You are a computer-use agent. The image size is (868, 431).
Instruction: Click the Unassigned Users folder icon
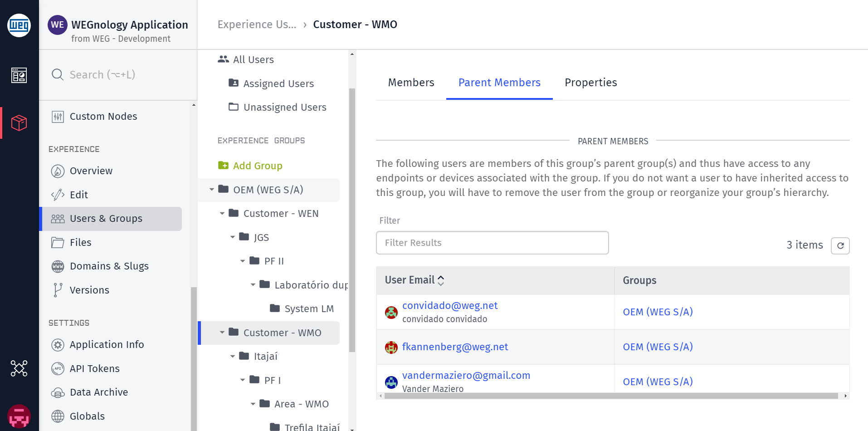[234, 107]
